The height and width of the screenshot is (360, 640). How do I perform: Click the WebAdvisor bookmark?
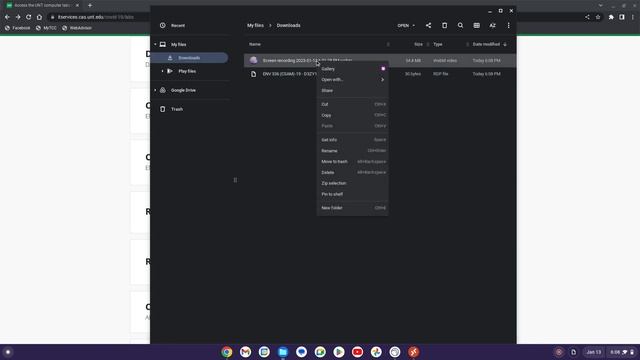[77, 28]
